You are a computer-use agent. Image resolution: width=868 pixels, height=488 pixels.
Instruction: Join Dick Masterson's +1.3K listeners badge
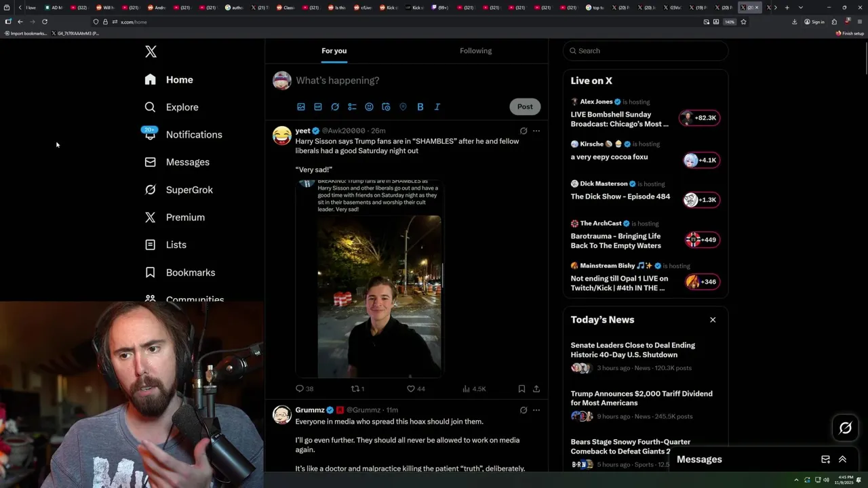[x=701, y=199]
